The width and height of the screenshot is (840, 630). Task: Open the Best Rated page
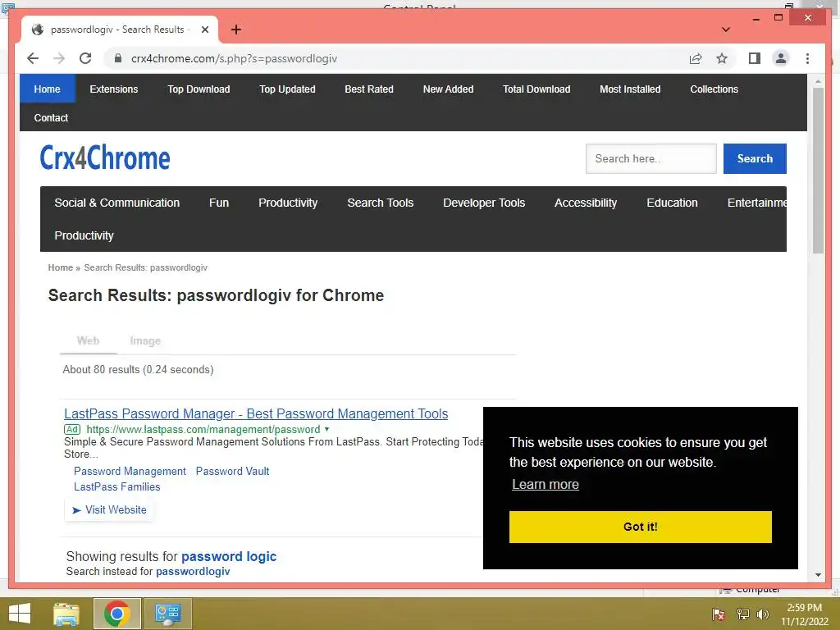[369, 89]
